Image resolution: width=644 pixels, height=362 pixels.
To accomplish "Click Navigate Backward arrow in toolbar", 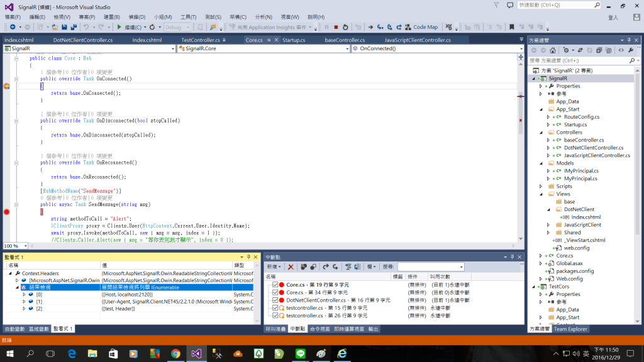I will tap(13, 27).
